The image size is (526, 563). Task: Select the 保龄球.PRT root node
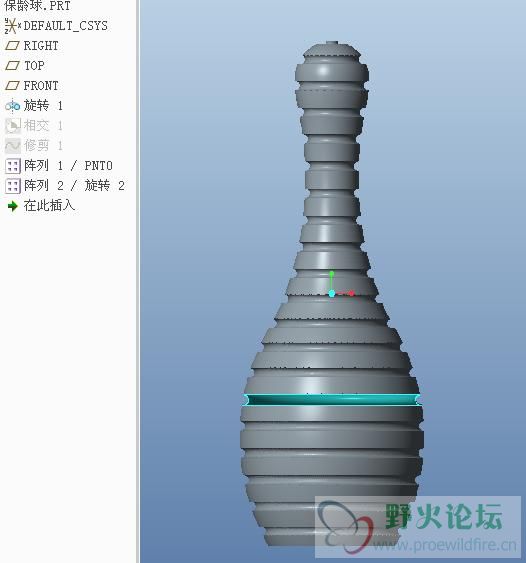click(x=37, y=5)
